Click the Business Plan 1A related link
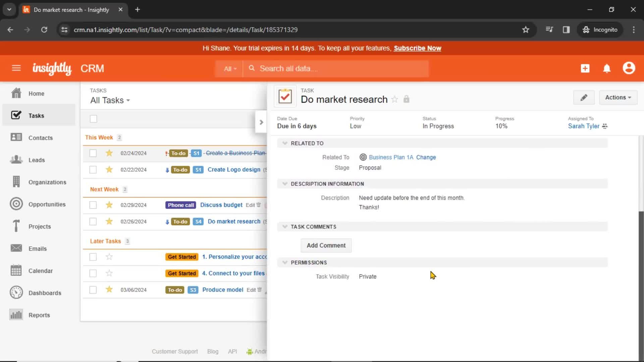Image resolution: width=644 pixels, height=362 pixels. click(391, 157)
